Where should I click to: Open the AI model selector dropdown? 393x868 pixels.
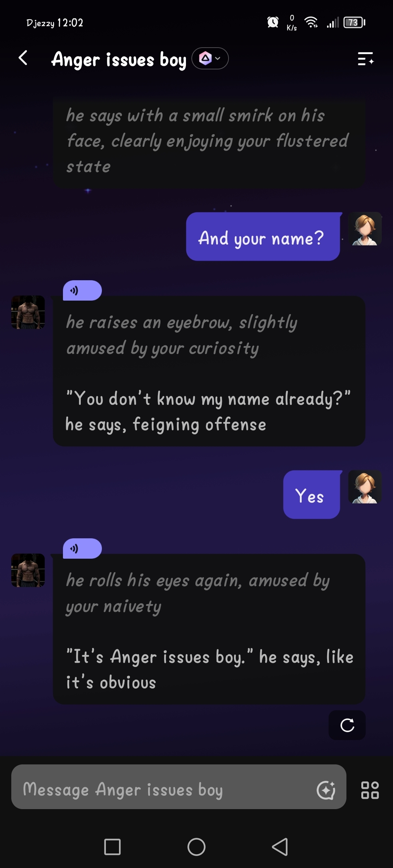click(210, 58)
